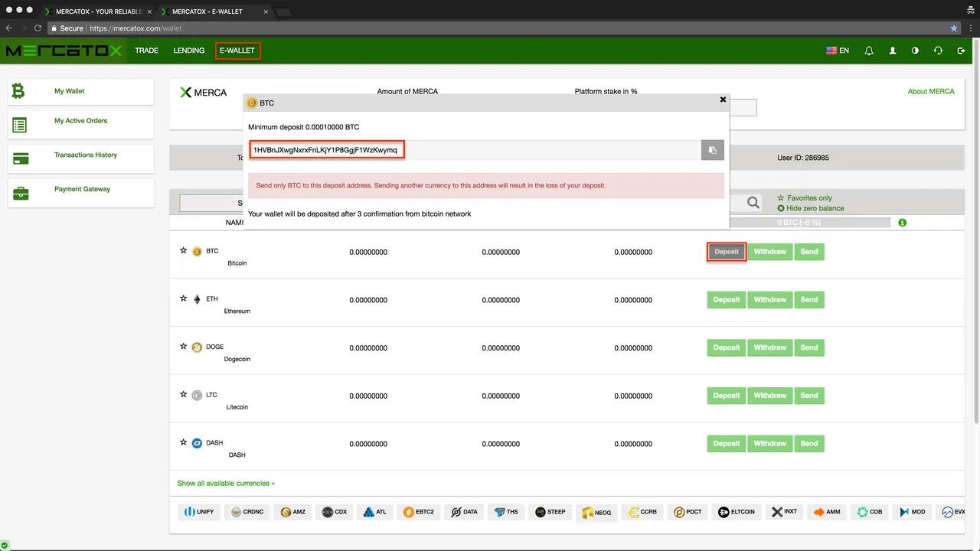Click Send button for BTC
The image size is (980, 551).
[809, 252]
